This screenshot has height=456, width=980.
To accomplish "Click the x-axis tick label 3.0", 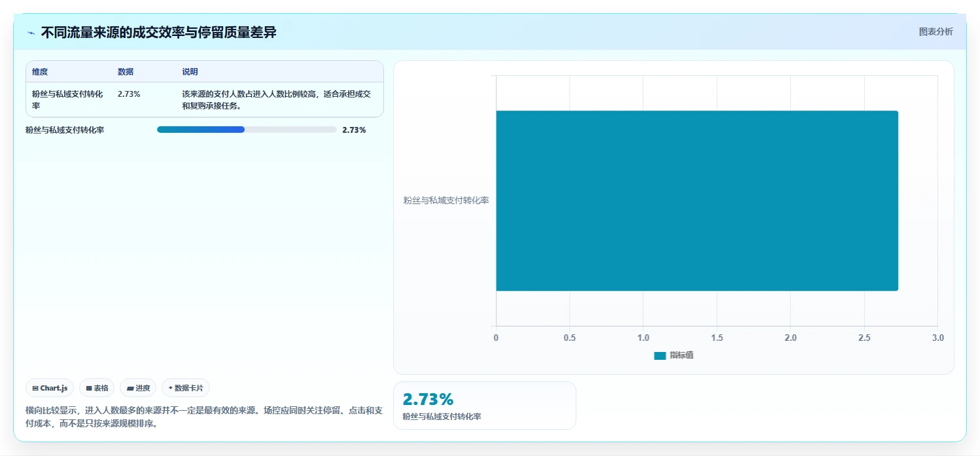I will pos(938,338).
